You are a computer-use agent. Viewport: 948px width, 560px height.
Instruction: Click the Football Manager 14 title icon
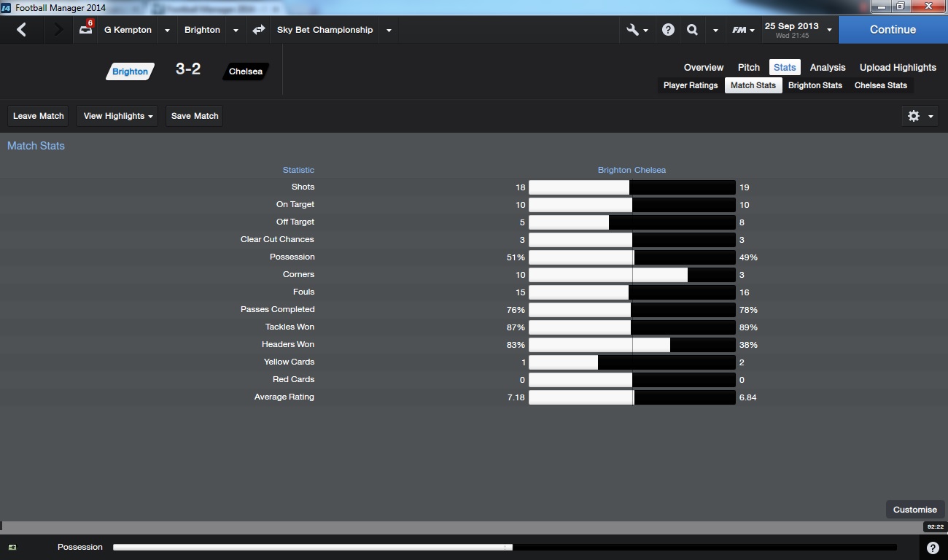[7, 7]
